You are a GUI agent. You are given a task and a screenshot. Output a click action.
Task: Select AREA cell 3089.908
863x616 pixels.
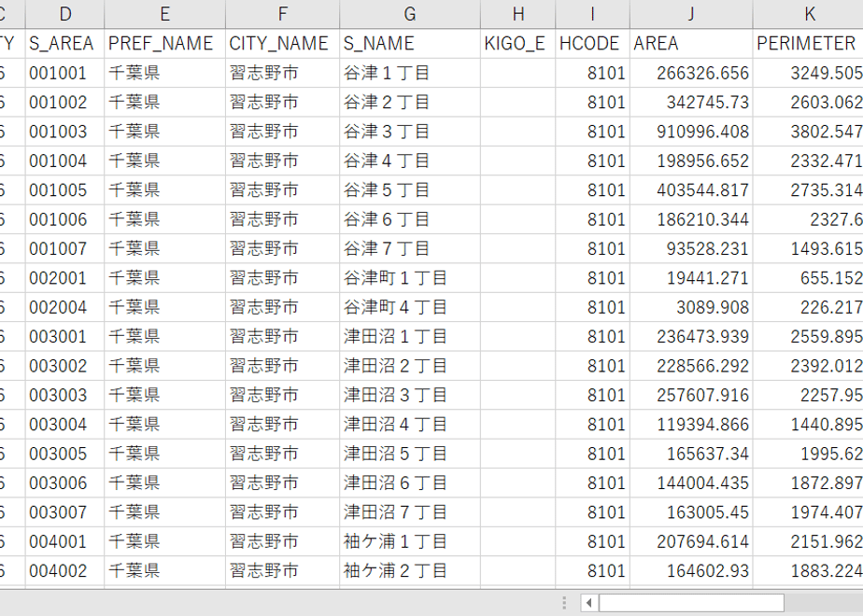coord(691,307)
